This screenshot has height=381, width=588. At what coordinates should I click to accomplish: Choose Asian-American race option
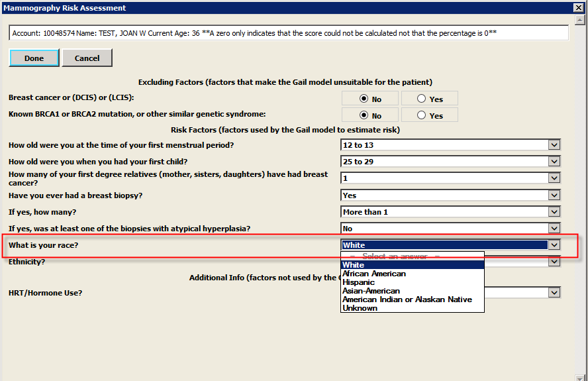click(371, 291)
